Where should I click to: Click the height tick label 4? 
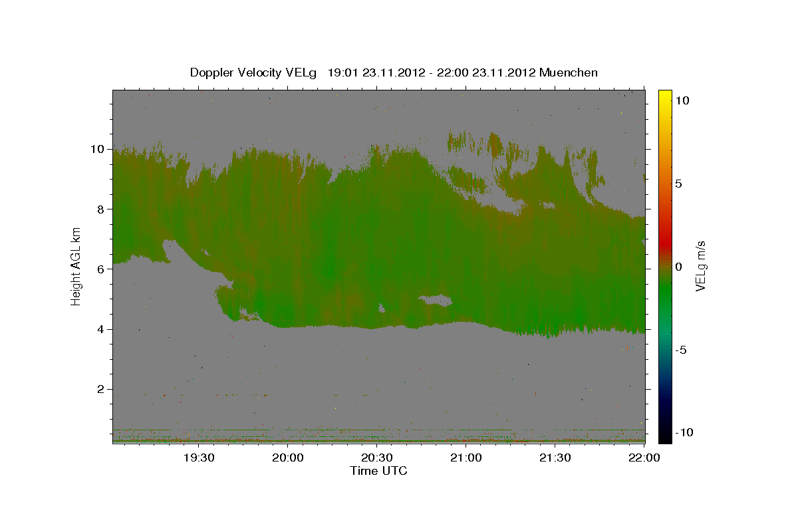tap(100, 329)
